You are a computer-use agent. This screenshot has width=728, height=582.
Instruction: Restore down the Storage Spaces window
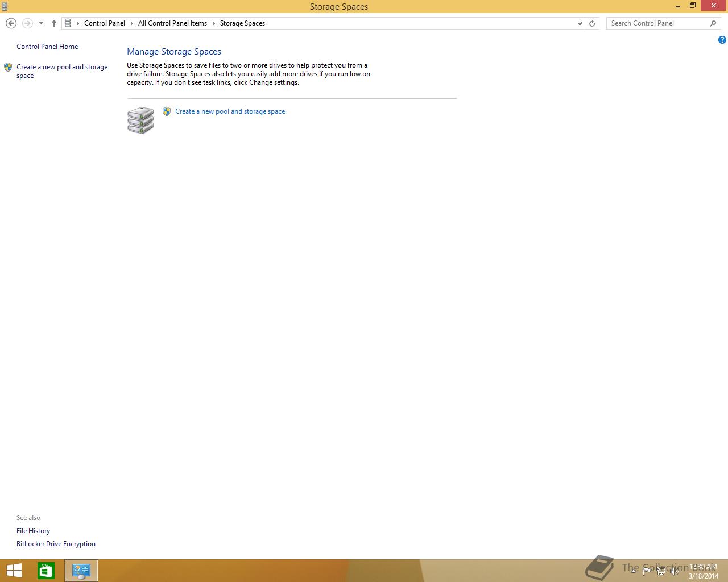693,6
